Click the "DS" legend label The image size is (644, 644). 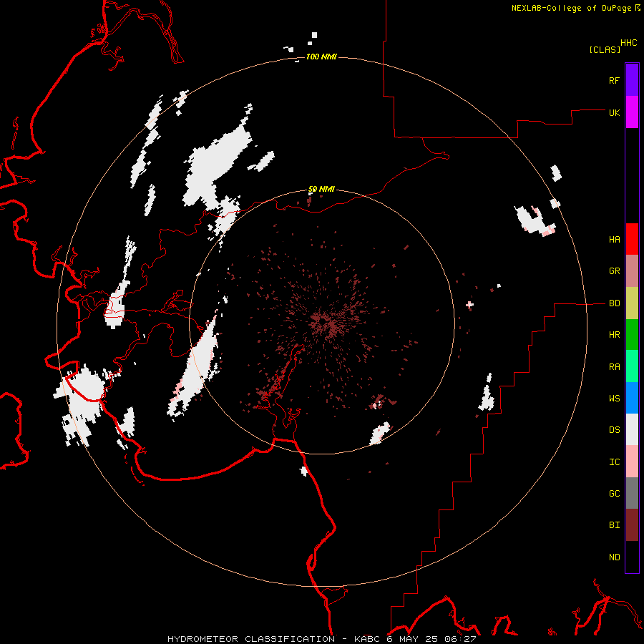(614, 429)
